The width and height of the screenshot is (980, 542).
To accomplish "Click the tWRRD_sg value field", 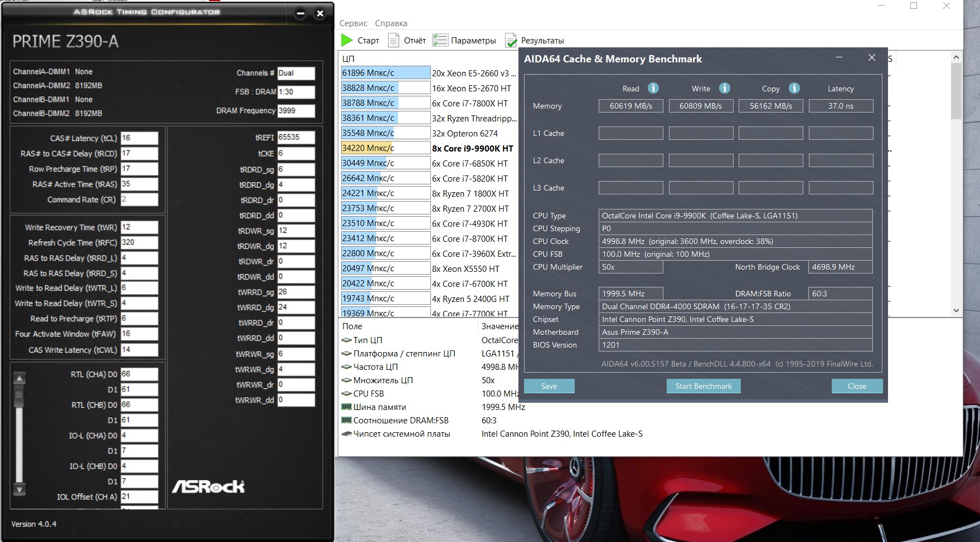I will 296,292.
